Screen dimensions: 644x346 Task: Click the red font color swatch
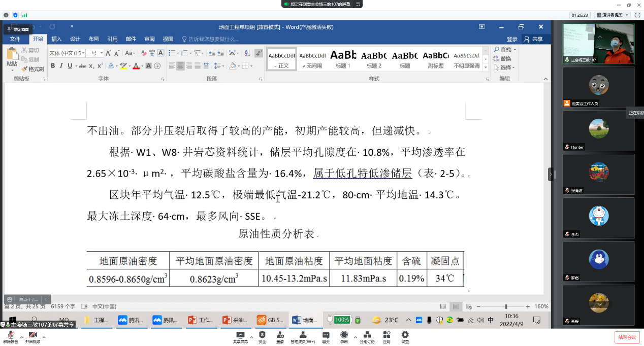click(136, 66)
